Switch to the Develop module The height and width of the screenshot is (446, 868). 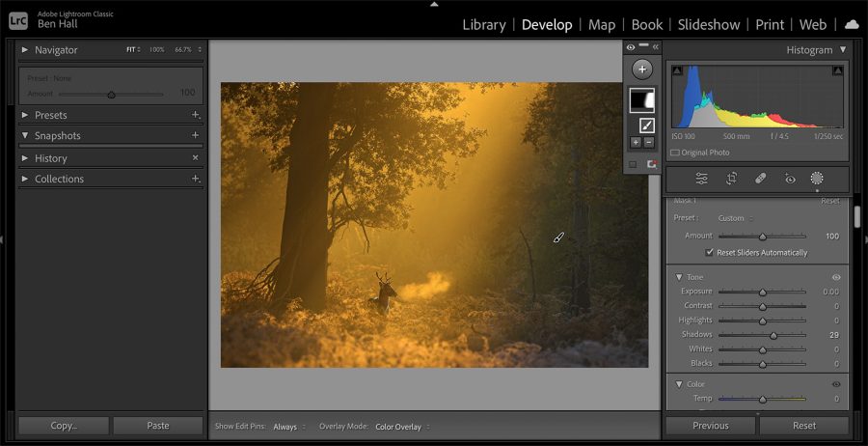coord(547,25)
